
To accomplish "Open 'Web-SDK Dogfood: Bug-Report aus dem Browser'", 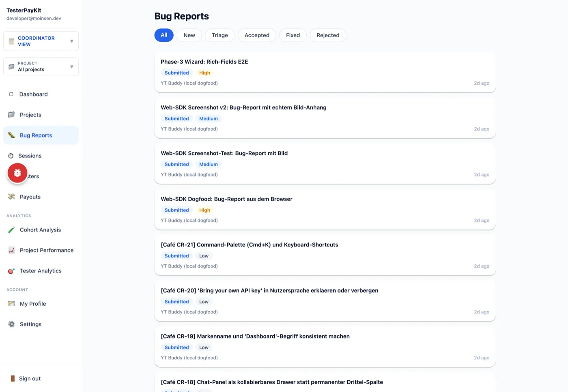I will pos(325,210).
